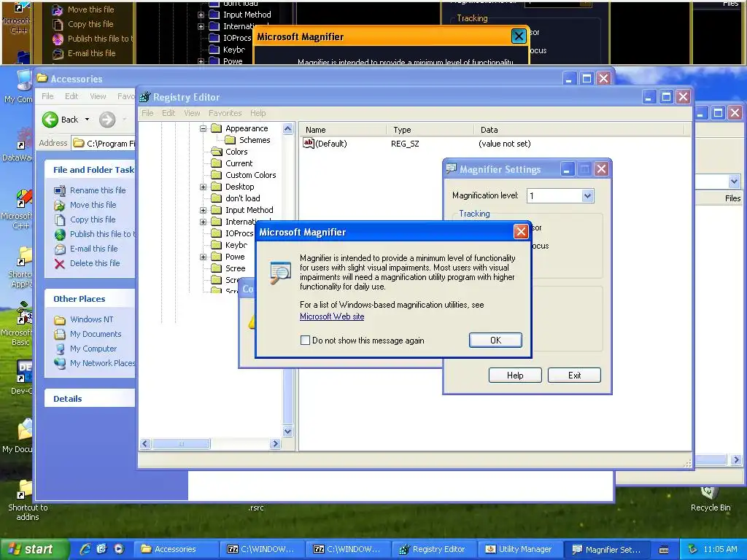Expand the Input Method registry key
Image resolution: width=747 pixels, height=560 pixels.
coord(203,210)
